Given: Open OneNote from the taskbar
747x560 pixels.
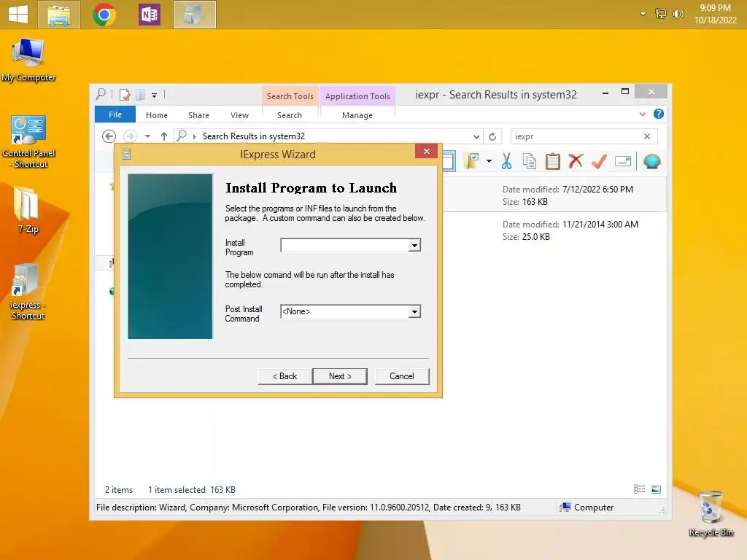Looking at the screenshot, I should point(150,15).
